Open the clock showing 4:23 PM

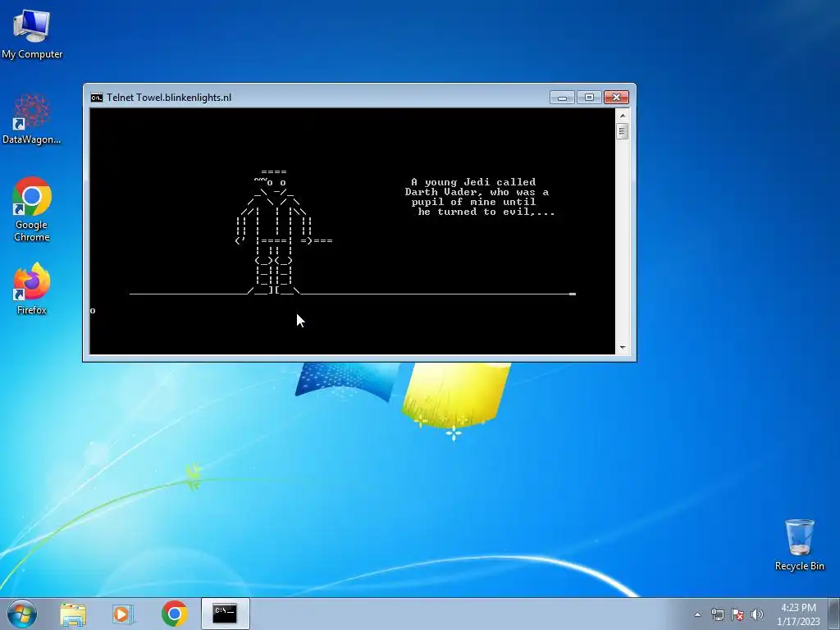pyautogui.click(x=798, y=614)
